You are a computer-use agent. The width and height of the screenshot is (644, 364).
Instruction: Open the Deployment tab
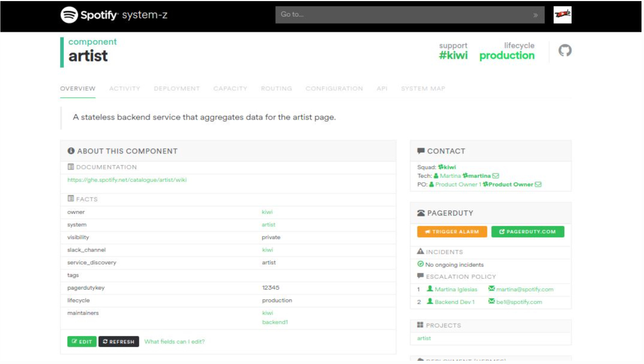click(177, 88)
